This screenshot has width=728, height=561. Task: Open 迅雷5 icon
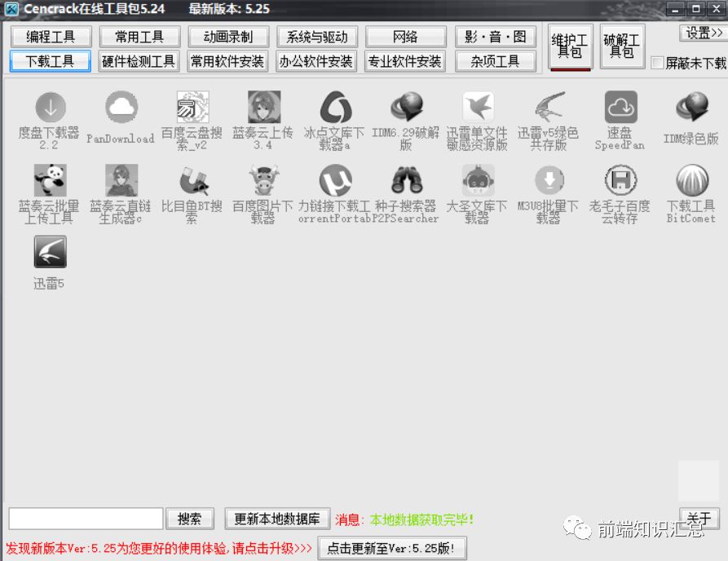pyautogui.click(x=51, y=252)
